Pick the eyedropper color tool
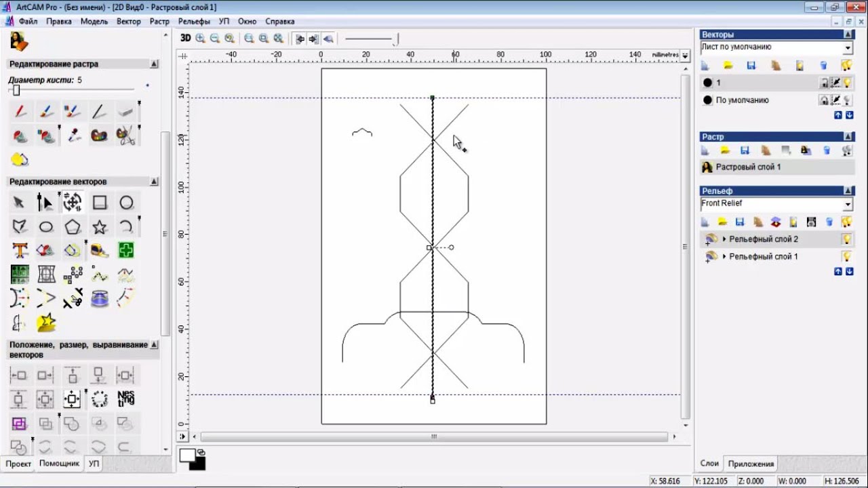This screenshot has height=488, width=868. pyautogui.click(x=73, y=136)
